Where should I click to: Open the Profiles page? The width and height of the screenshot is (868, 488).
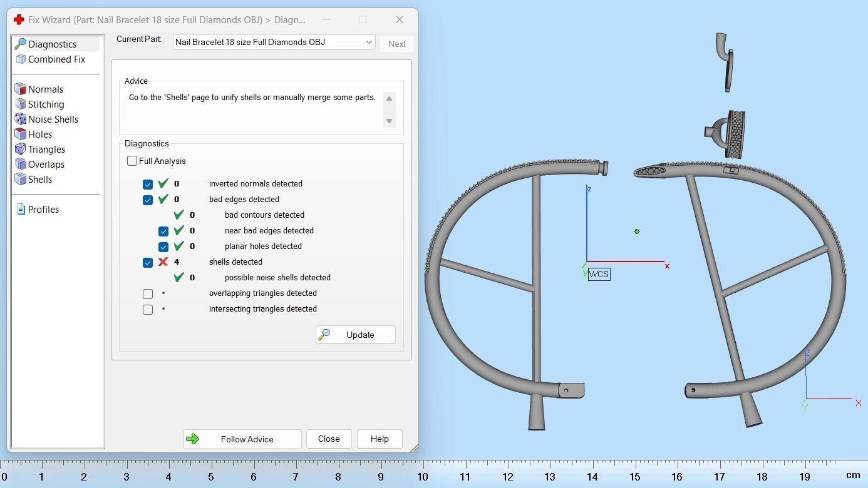point(43,209)
